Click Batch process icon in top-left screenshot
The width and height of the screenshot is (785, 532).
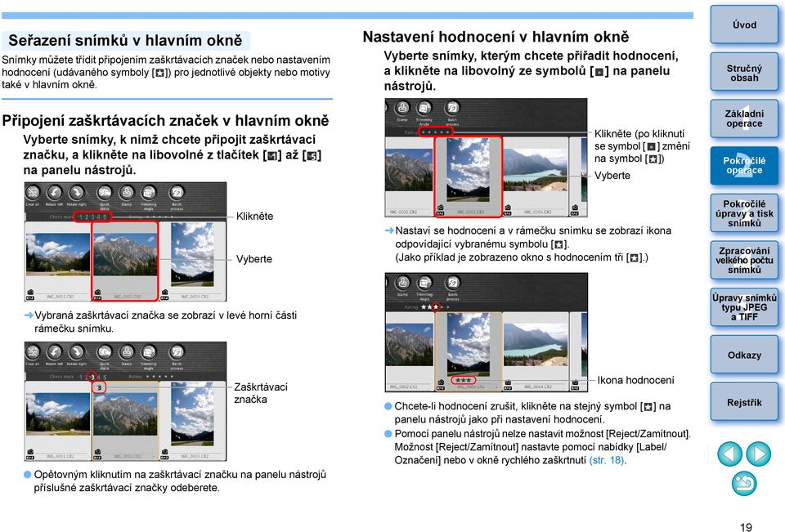(177, 193)
